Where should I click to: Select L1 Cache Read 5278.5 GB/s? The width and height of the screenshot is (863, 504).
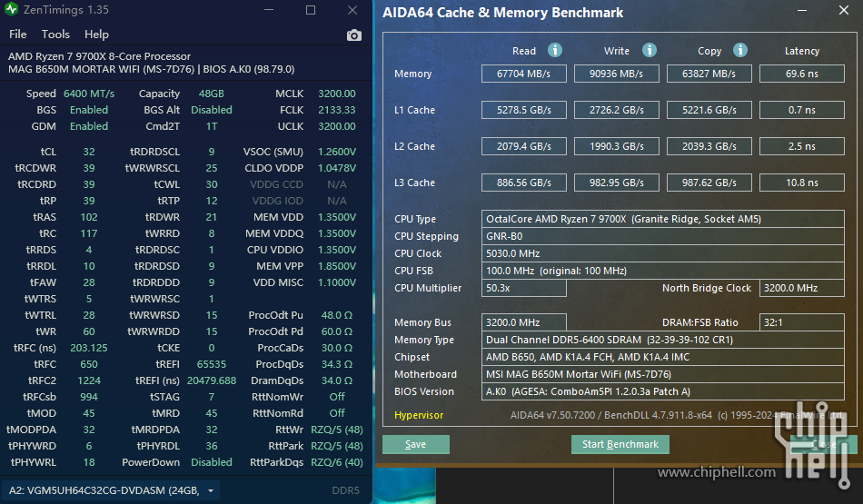[524, 110]
